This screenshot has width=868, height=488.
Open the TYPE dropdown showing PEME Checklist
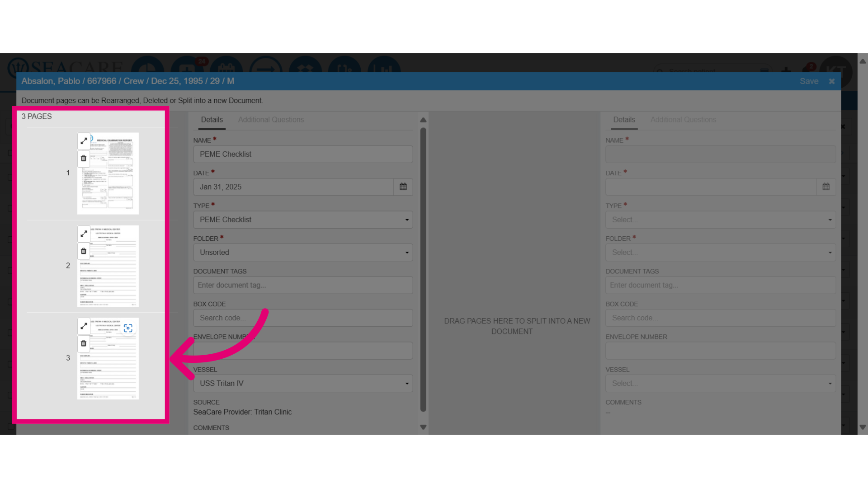(x=303, y=220)
